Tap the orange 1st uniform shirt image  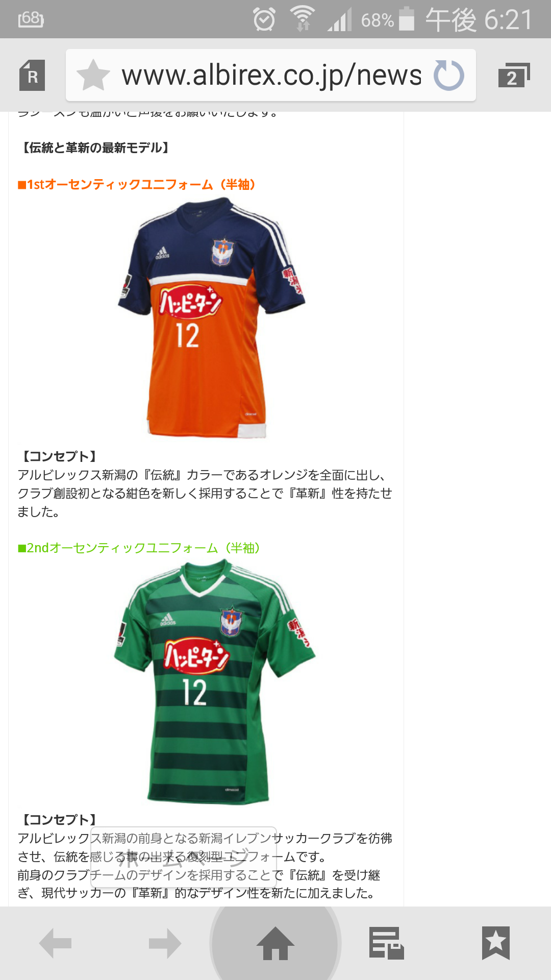[x=211, y=318]
